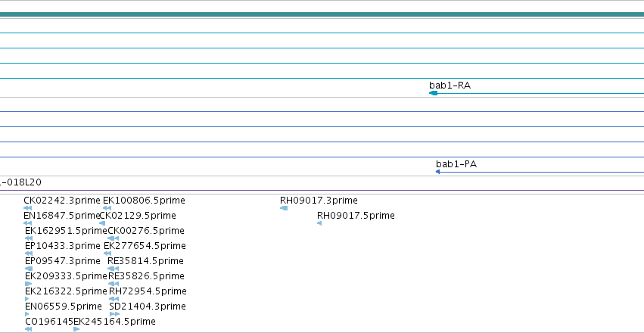The height and width of the screenshot is (333, 644).
Task: Click the EK245164.5prime EST label
Action: [x=114, y=322]
